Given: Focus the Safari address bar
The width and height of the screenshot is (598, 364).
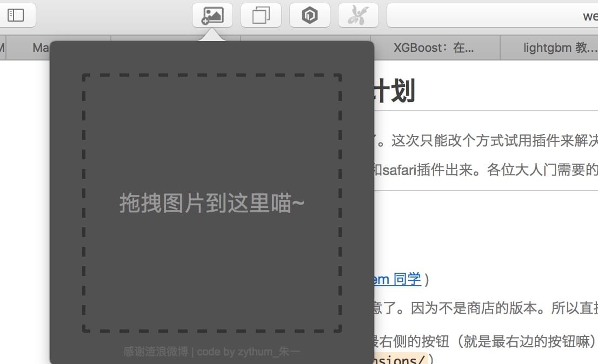Looking at the screenshot, I should click(493, 15).
